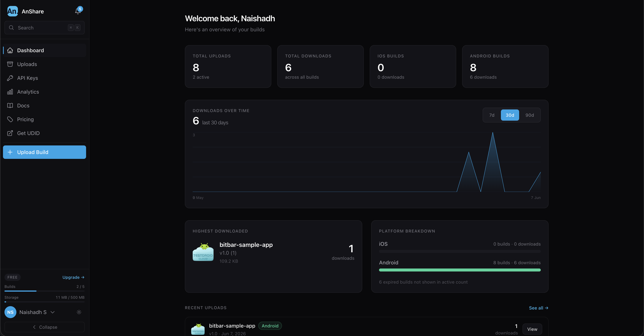Click the Android tag on bitbar-sample-app
Screen dimensions: 644x336
pyautogui.click(x=270, y=326)
